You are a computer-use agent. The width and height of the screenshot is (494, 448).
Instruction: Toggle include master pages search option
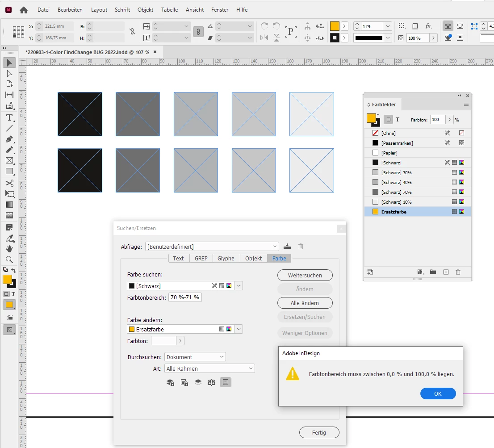211,382
